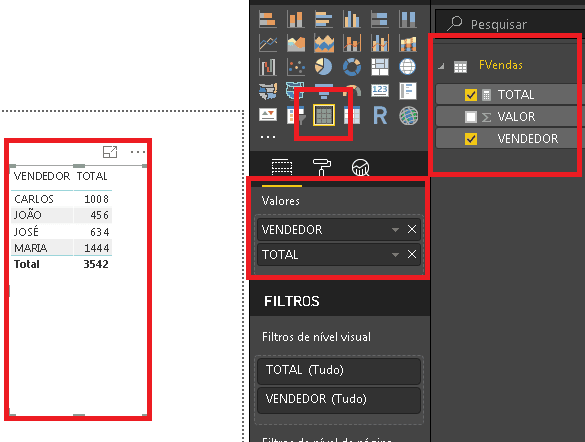
Task: Click focus mode icon on table visual
Action: 110,152
